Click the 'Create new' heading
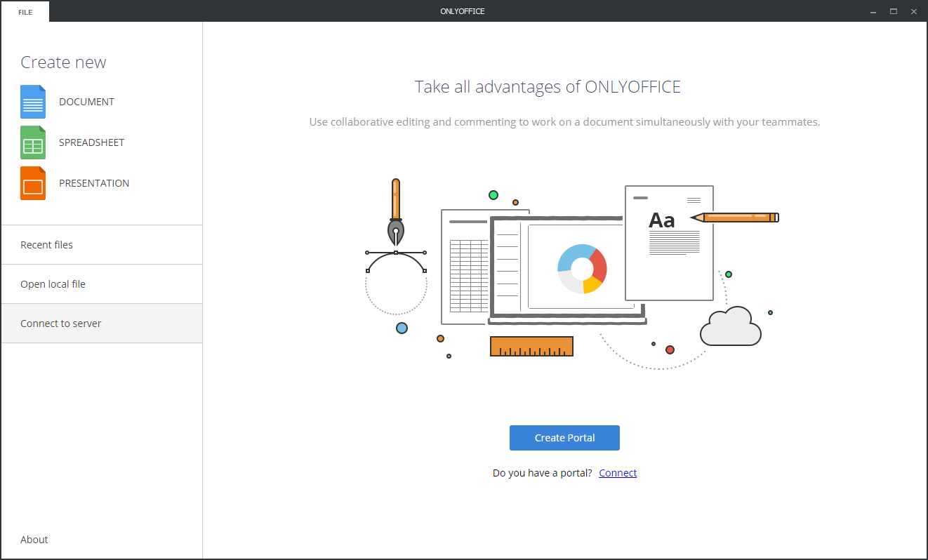The image size is (928, 560). 63,62
